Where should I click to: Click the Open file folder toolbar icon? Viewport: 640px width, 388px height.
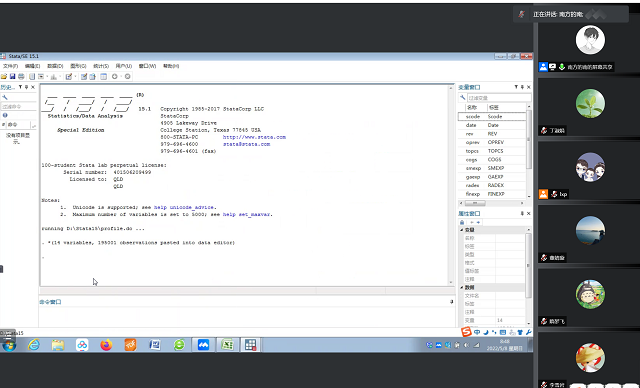(4, 76)
